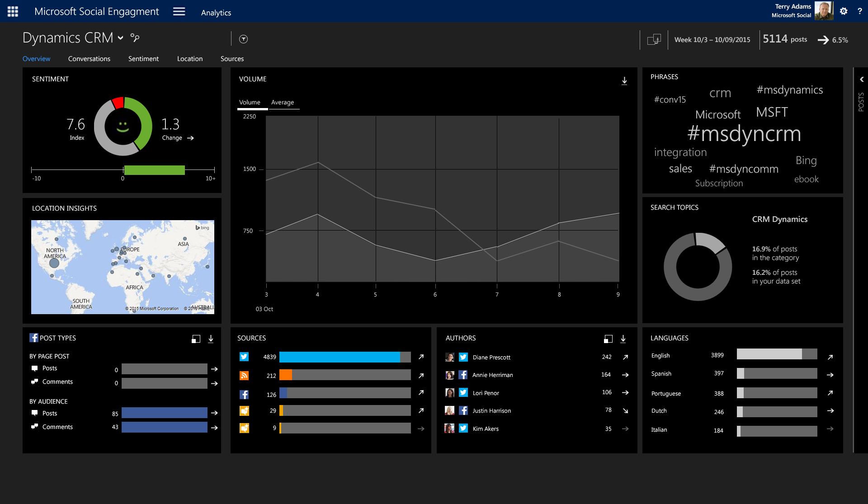Open author Diane Prescott
The image size is (868, 504).
(491, 358)
